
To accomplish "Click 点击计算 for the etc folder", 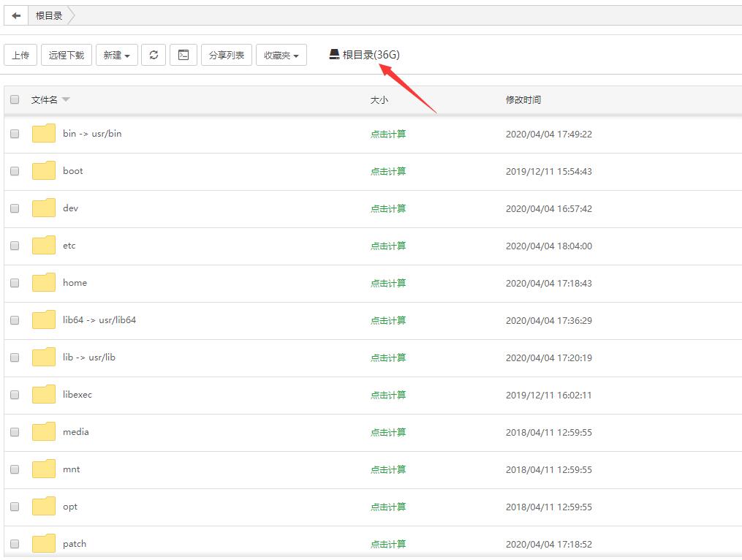I will [388, 246].
